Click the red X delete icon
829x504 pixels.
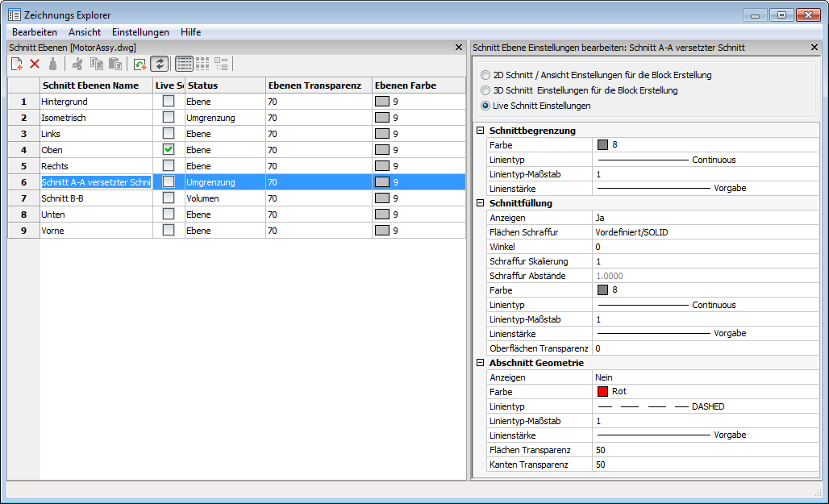[x=35, y=65]
